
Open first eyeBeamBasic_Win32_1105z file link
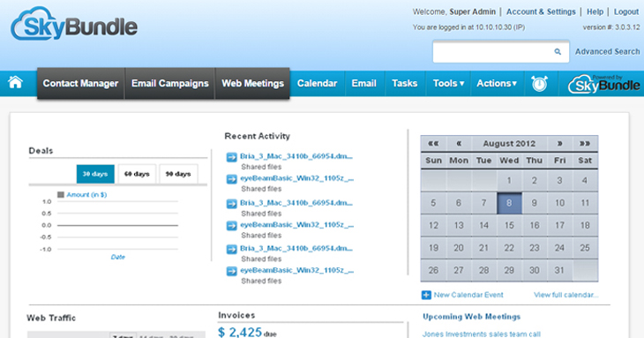tap(297, 178)
